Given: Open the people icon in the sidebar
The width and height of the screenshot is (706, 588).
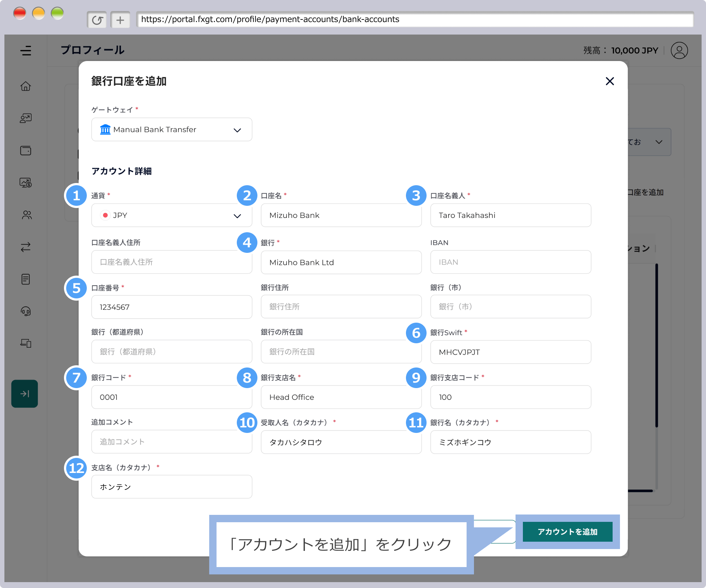Looking at the screenshot, I should coord(26,215).
